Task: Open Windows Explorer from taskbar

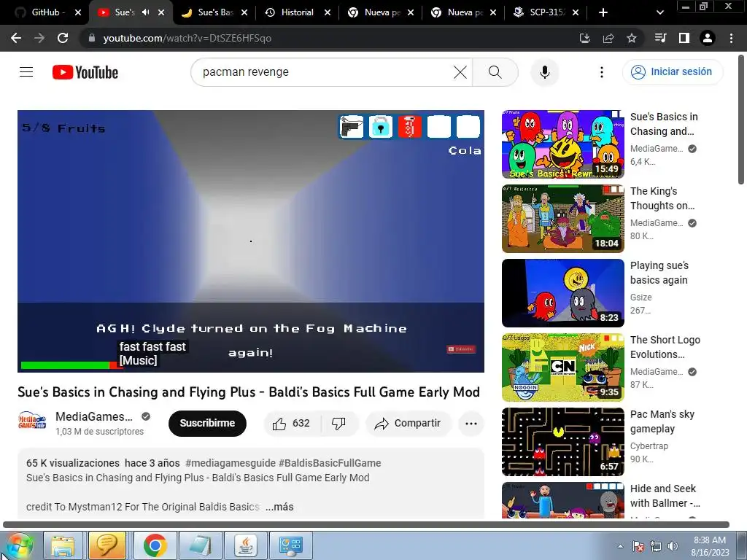Action: coord(63,545)
